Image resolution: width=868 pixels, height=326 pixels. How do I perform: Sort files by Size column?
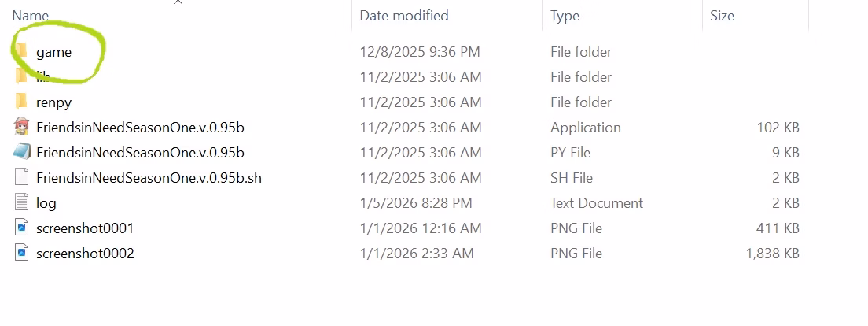tap(722, 16)
